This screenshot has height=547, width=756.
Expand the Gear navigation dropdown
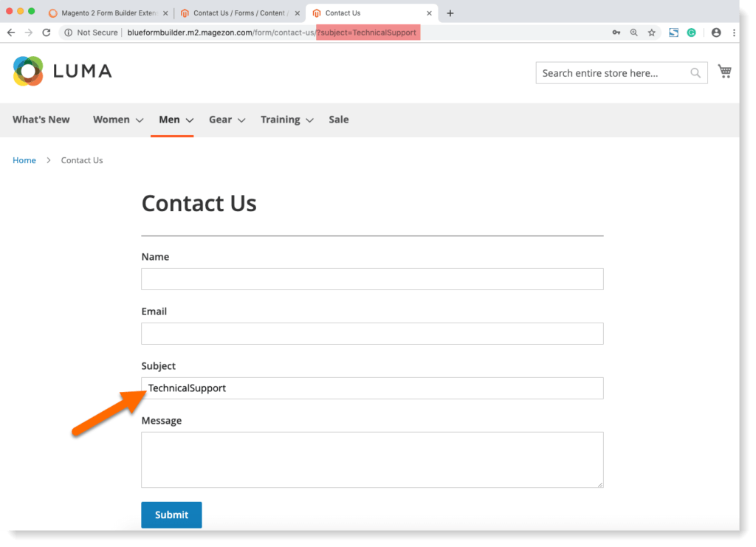(x=219, y=120)
